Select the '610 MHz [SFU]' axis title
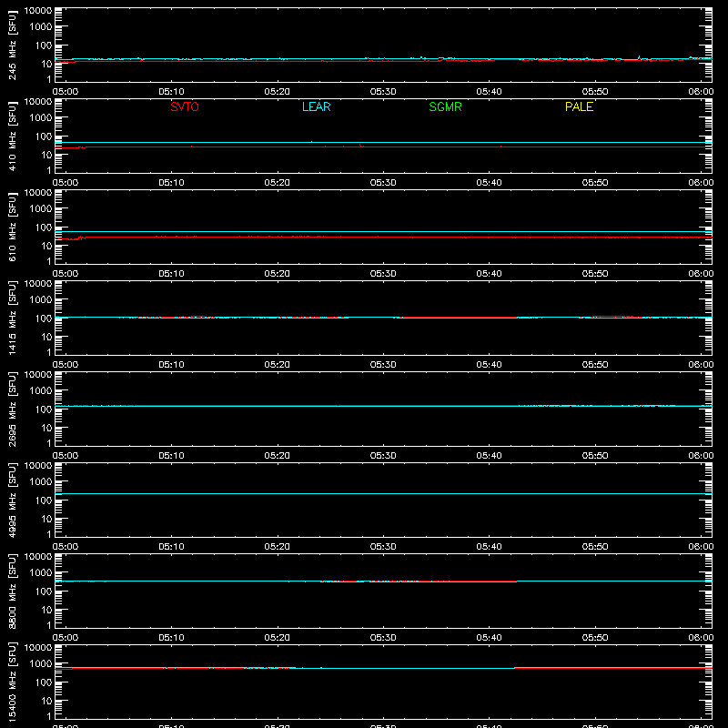 click(12, 227)
